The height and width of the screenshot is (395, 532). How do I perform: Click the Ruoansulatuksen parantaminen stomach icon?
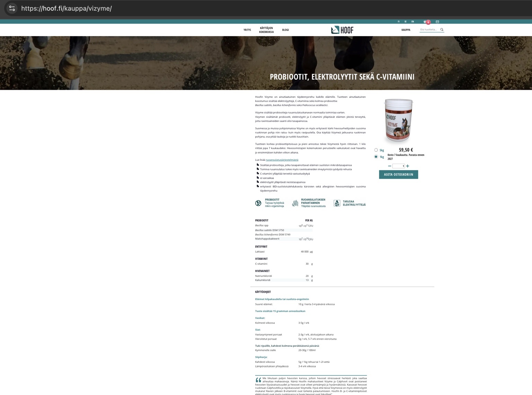295,203
